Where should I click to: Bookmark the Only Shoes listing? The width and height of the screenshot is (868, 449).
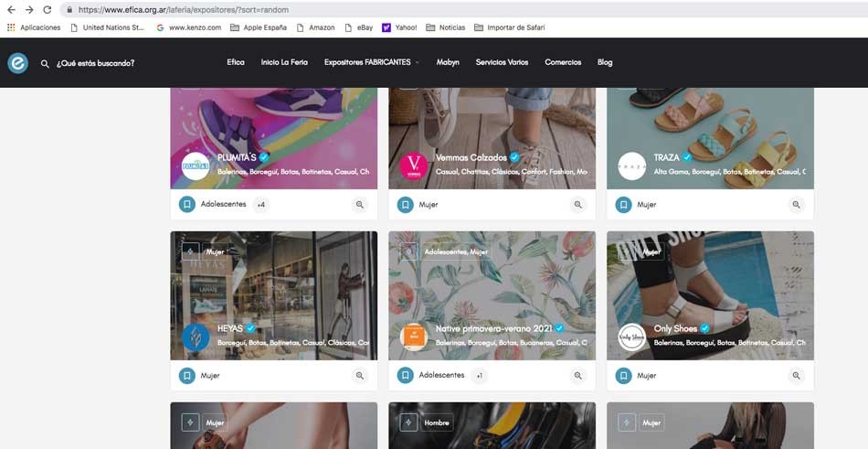click(x=623, y=375)
